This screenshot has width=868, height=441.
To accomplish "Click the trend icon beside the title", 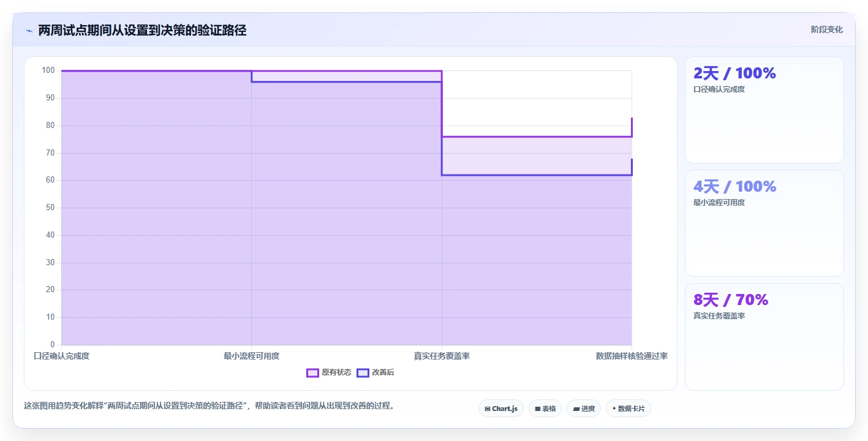I will [x=29, y=31].
